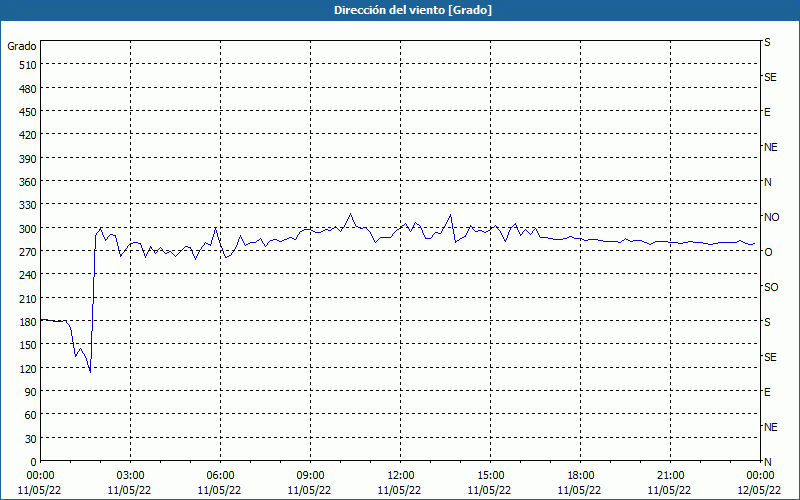Click the 09:00 time axis label
The image size is (800, 500).
point(310,476)
